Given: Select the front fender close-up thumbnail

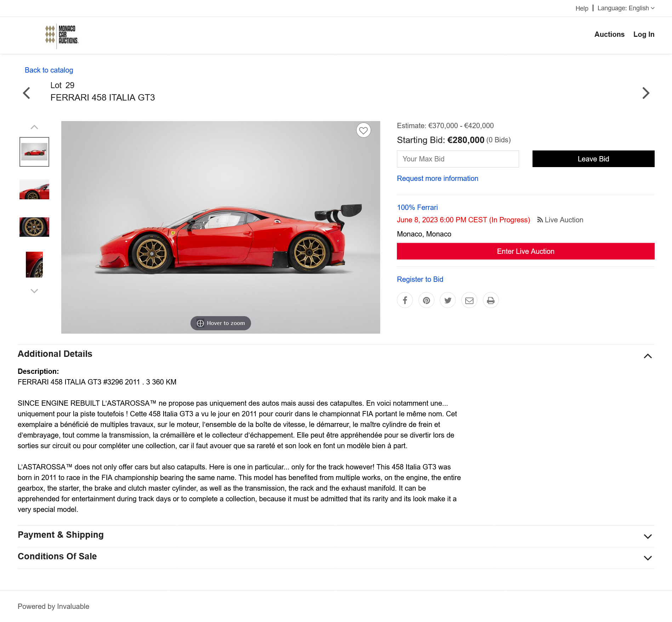Looking at the screenshot, I should (34, 189).
